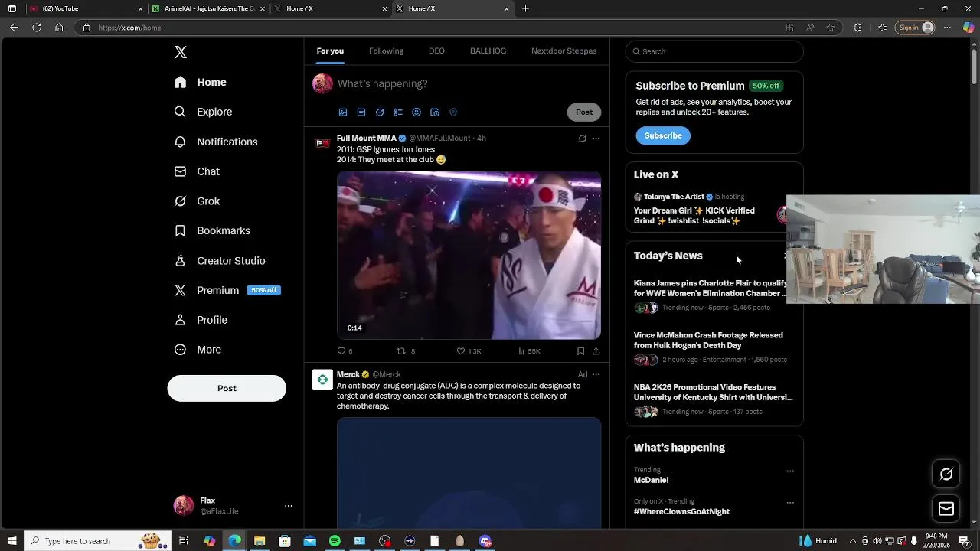
Task: Open Grok floating button at right
Action: pos(946,474)
